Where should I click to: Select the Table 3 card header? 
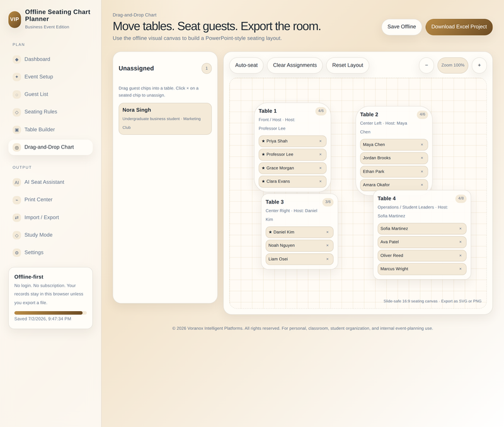(x=275, y=202)
